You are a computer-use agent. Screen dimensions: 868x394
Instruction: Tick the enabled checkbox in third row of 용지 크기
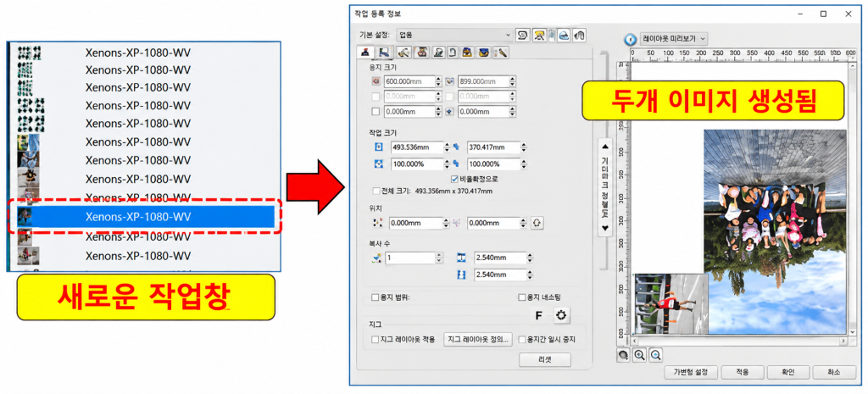click(x=376, y=111)
